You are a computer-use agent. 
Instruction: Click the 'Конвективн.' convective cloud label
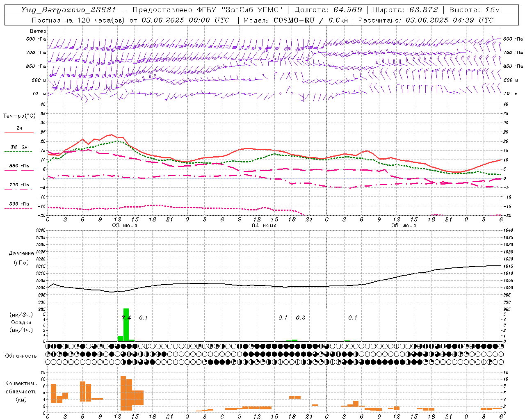(x=21, y=383)
